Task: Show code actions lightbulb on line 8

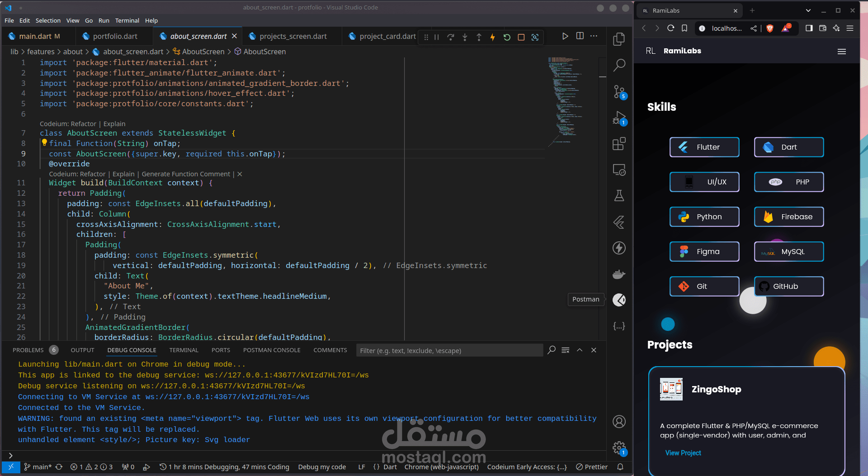Action: click(44, 143)
